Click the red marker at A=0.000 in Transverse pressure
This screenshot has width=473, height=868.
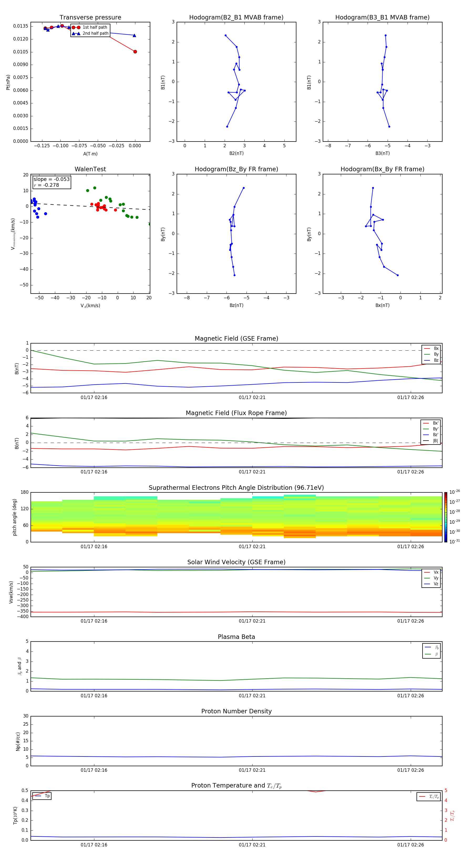135,52
